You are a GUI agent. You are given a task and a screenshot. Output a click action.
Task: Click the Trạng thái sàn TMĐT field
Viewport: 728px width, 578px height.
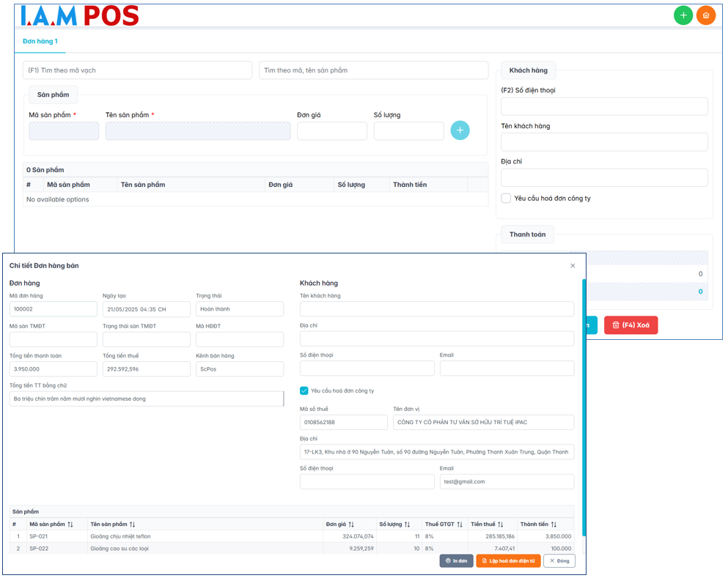146,339
